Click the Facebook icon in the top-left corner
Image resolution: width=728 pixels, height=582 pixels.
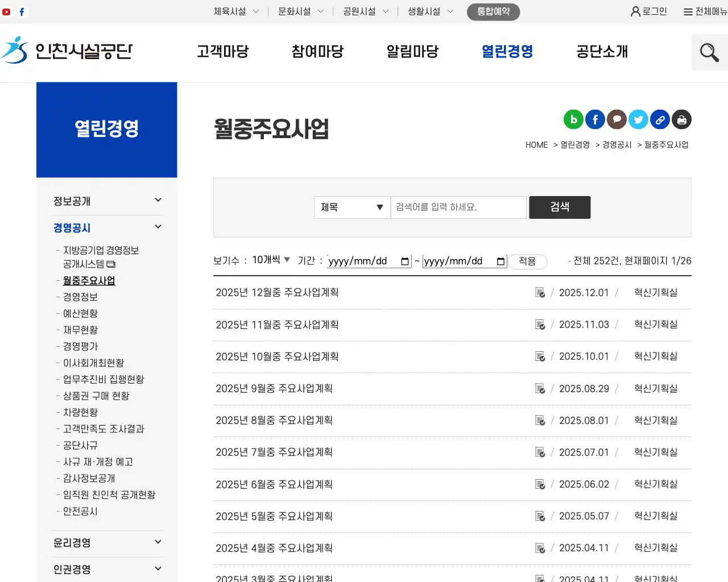click(22, 11)
